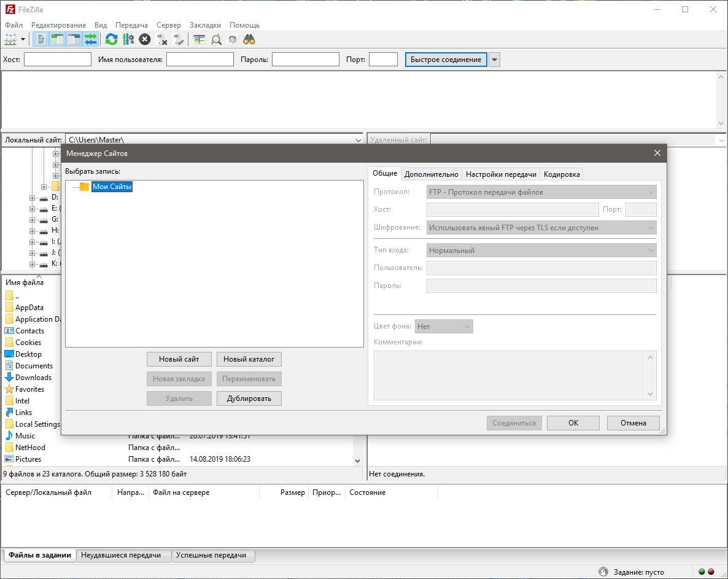Select the Favorites star icon
This screenshot has width=728, height=579.
pyautogui.click(x=9, y=389)
